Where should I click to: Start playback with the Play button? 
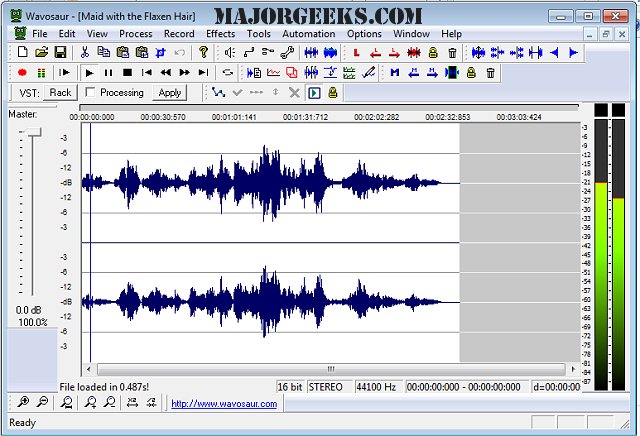point(89,72)
